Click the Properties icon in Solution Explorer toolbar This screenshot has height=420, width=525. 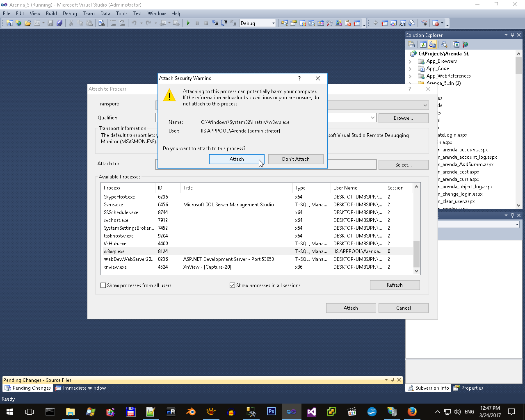(x=411, y=44)
